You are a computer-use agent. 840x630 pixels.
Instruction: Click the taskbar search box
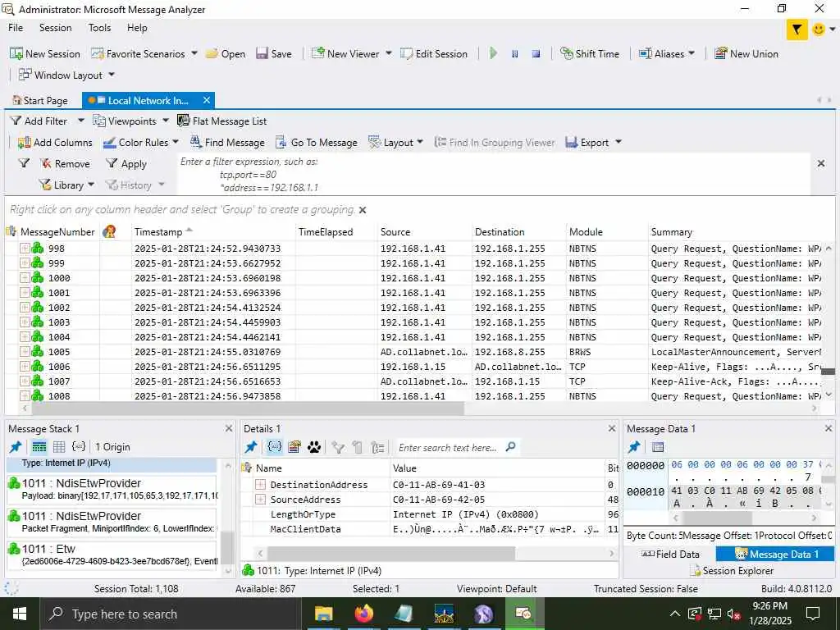click(x=169, y=614)
